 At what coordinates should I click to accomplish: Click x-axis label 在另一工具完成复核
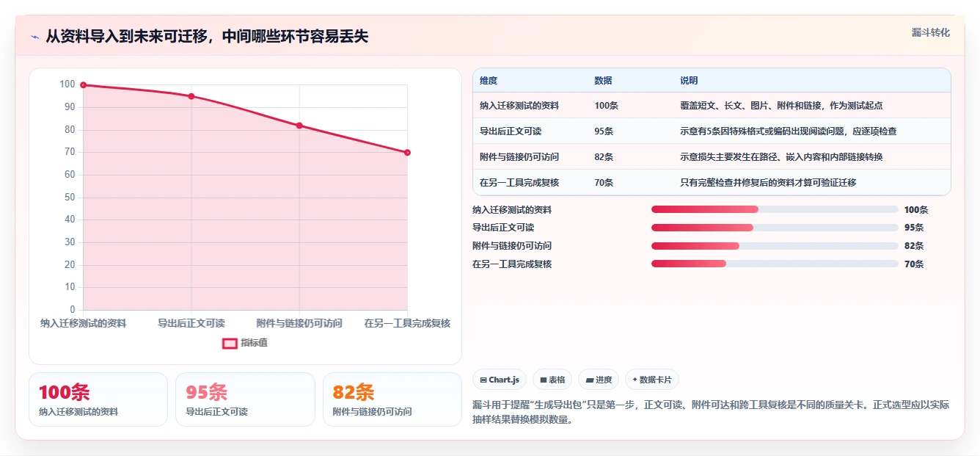click(x=407, y=323)
